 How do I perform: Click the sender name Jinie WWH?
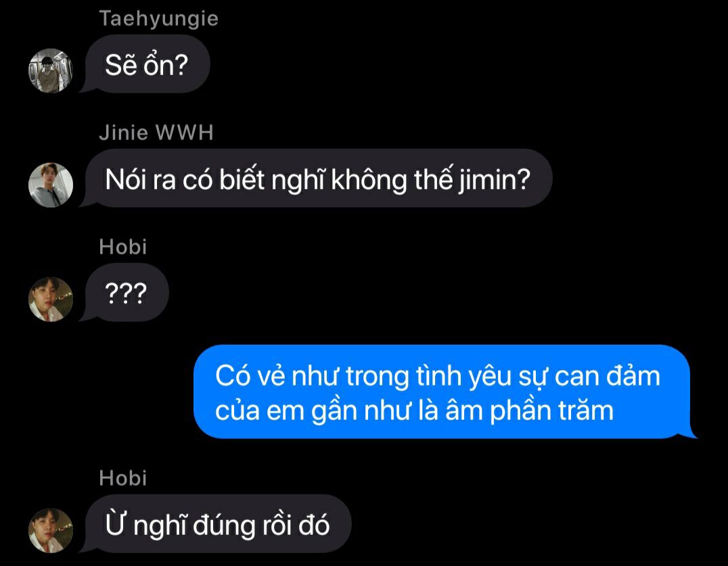tap(156, 133)
